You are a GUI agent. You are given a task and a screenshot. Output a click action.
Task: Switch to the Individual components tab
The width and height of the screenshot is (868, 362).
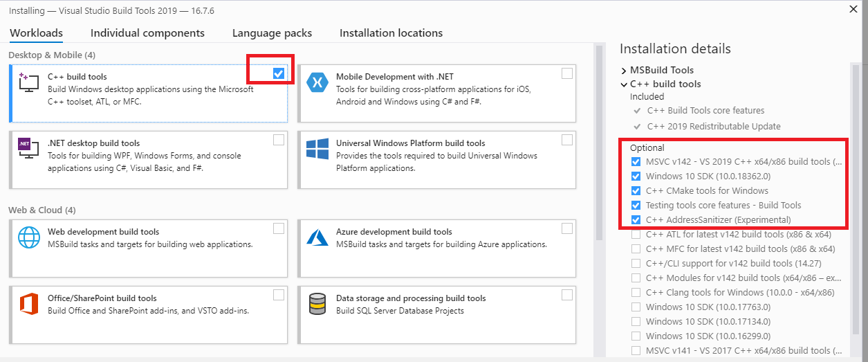(x=147, y=33)
